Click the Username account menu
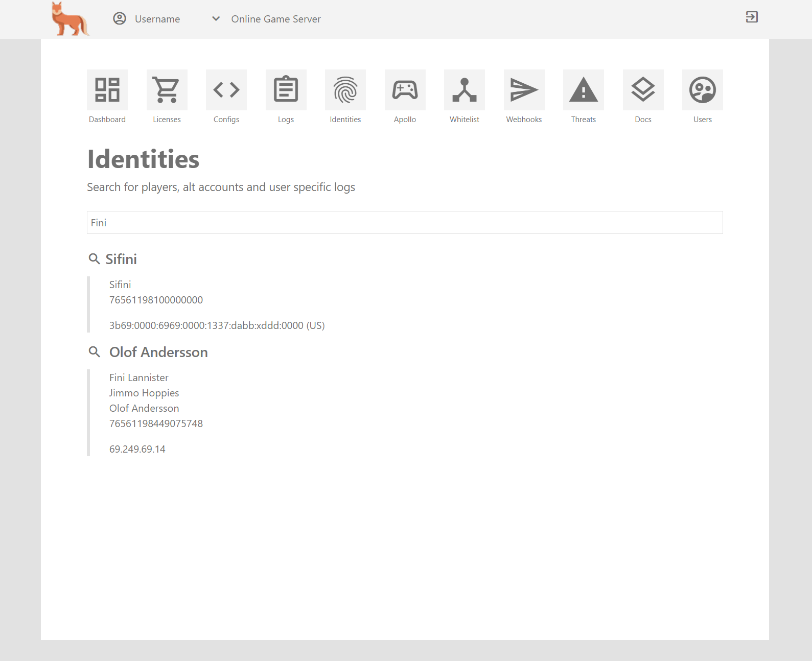Screen dimensions: 812x661 coord(147,19)
